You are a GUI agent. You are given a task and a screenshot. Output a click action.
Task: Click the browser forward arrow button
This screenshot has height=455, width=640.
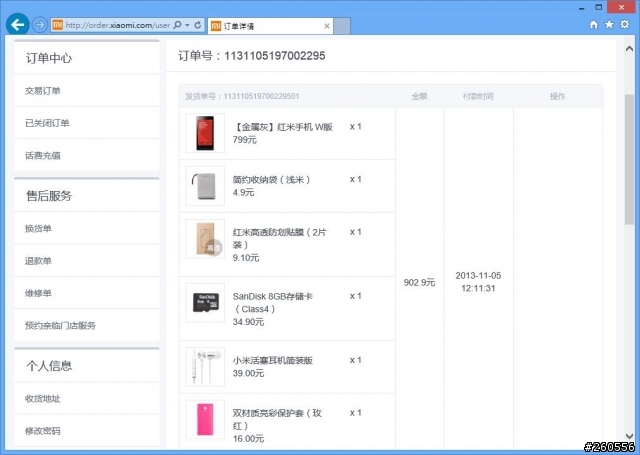(x=40, y=25)
